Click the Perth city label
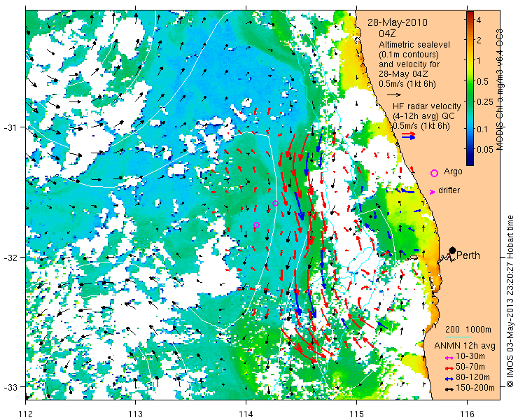The height and width of the screenshot is (420, 518). pos(468,255)
